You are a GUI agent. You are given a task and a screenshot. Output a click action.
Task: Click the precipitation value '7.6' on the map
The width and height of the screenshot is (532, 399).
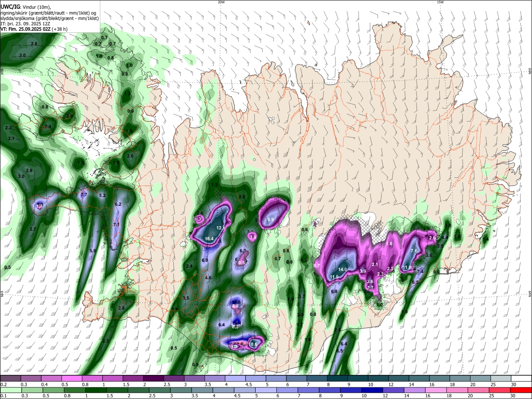(x=414, y=251)
